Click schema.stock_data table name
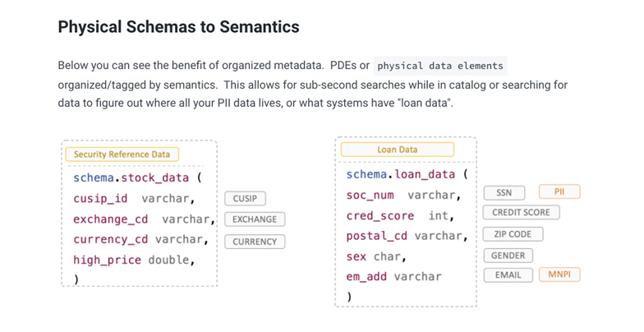Viewport: 644px width, 332px height. 131,178
